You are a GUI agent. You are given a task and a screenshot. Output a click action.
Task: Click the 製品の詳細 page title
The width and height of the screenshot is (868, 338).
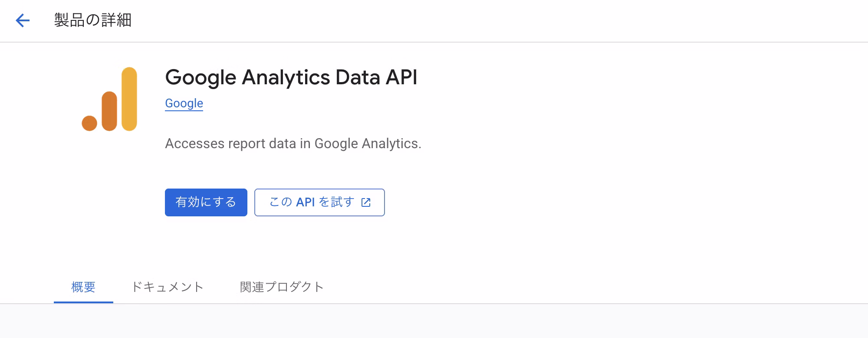click(93, 20)
